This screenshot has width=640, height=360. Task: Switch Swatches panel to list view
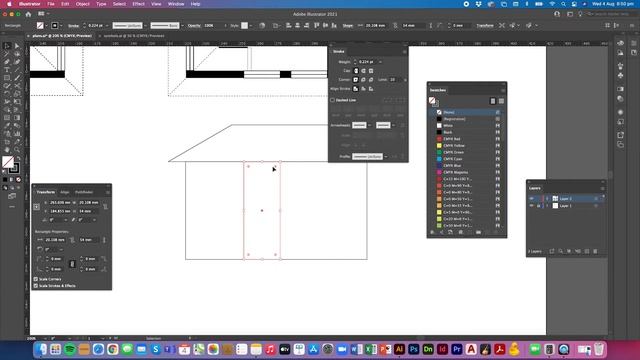[493, 101]
